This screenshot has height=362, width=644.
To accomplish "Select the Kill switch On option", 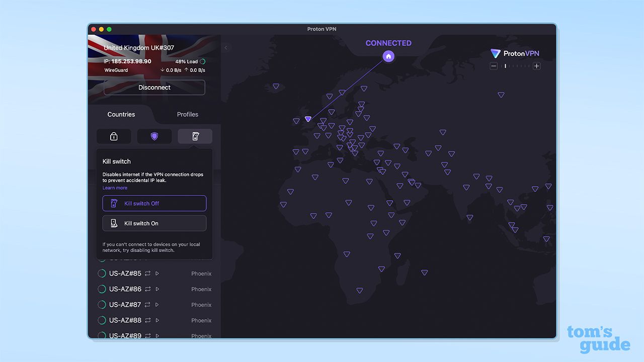I will (x=154, y=223).
